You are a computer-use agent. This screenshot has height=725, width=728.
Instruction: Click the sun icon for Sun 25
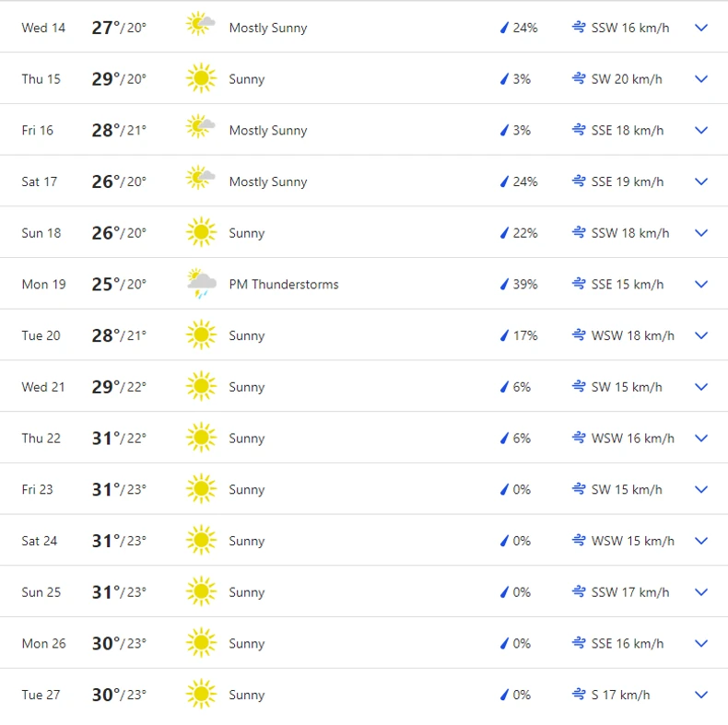(200, 591)
